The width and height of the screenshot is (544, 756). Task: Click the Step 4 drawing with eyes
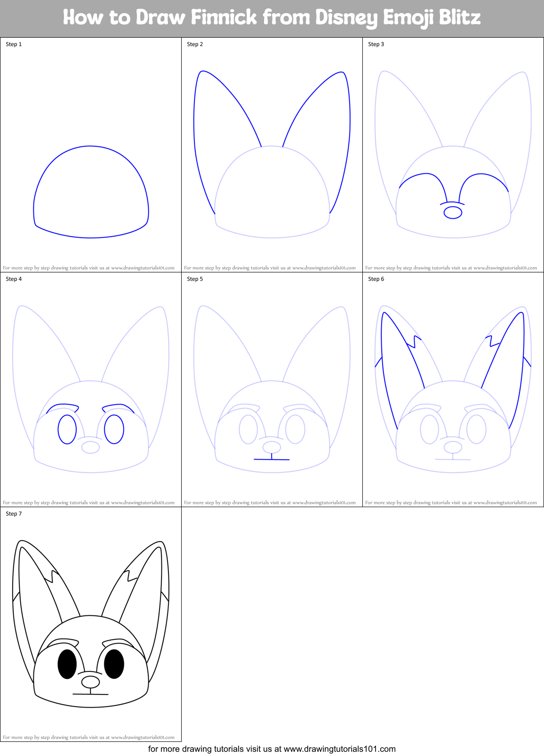point(91,389)
